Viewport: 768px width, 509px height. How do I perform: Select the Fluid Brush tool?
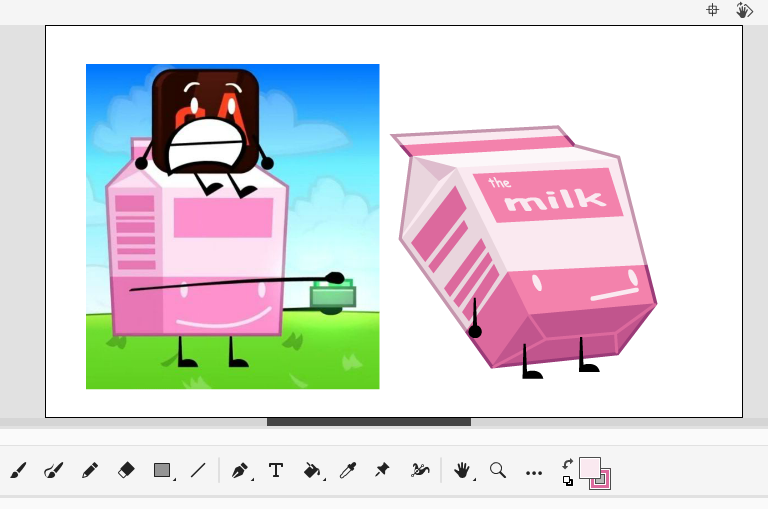tap(18, 470)
